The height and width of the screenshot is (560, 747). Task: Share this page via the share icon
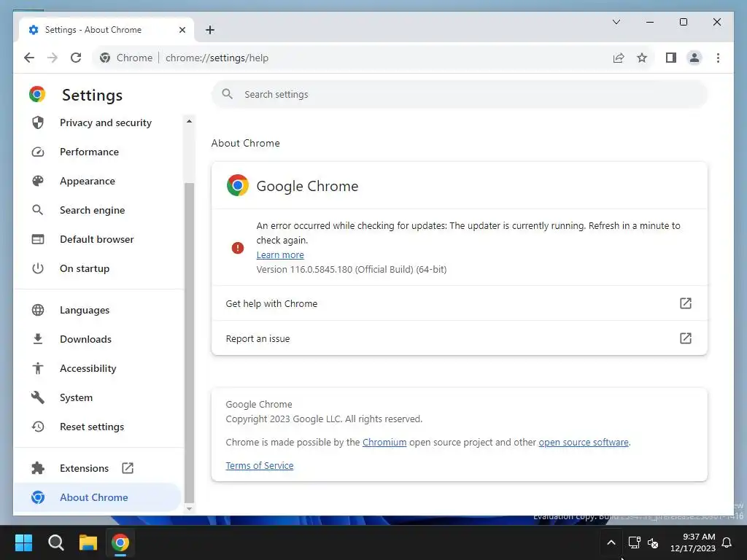[619, 58]
